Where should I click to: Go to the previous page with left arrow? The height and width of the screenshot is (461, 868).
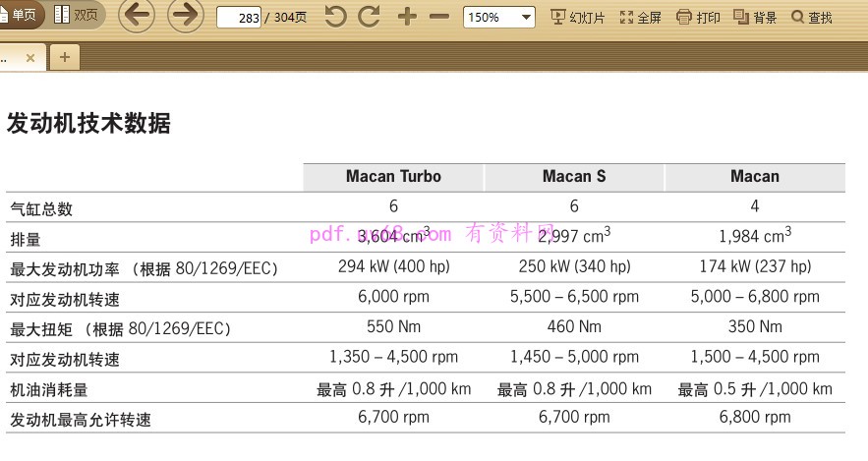(137, 16)
